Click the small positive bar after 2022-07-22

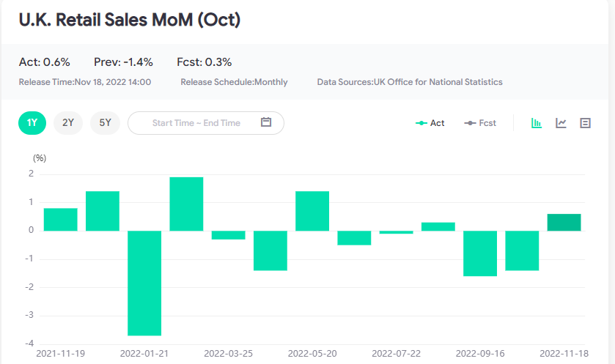tap(438, 226)
